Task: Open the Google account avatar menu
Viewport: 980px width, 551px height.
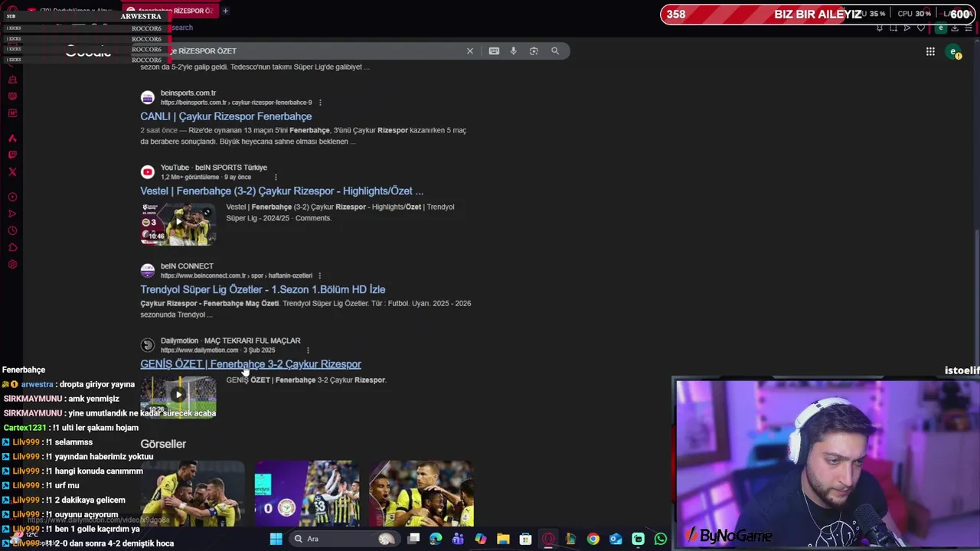Action: click(953, 51)
